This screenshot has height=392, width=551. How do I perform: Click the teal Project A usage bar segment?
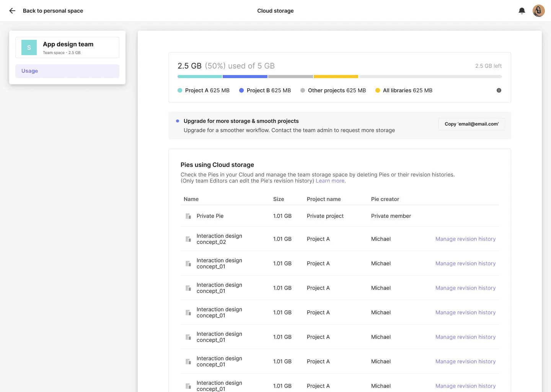coord(200,77)
